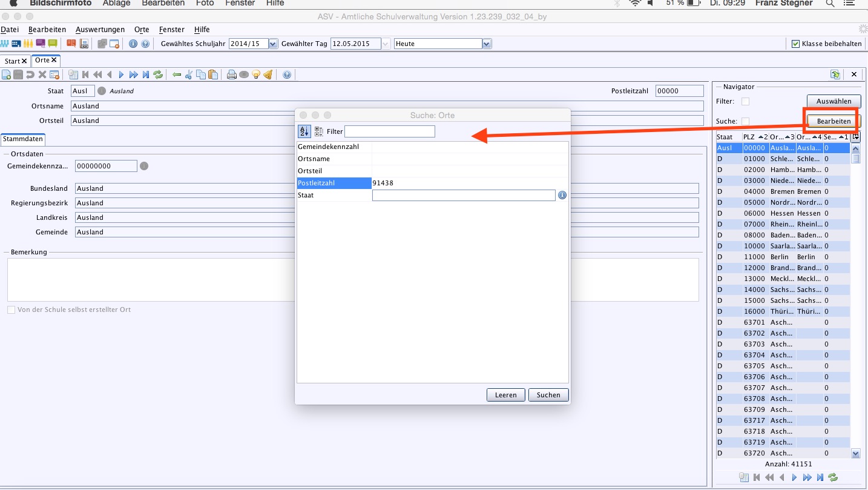
Task: Click the scissors cut icon
Action: click(188, 74)
